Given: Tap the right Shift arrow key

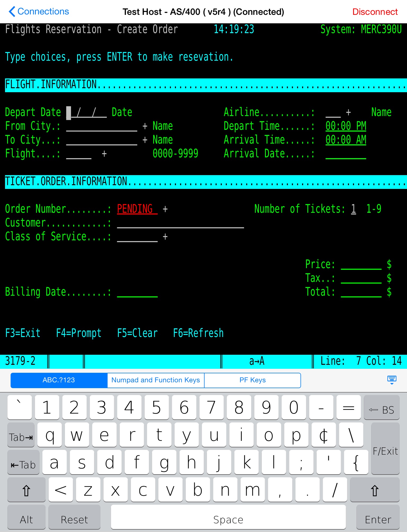Looking at the screenshot, I should point(375,490).
